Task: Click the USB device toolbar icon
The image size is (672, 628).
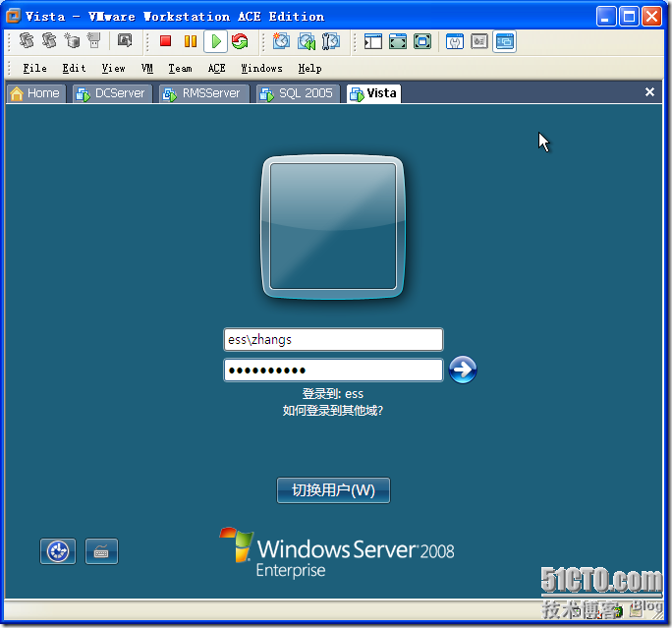Action: pyautogui.click(x=94, y=40)
